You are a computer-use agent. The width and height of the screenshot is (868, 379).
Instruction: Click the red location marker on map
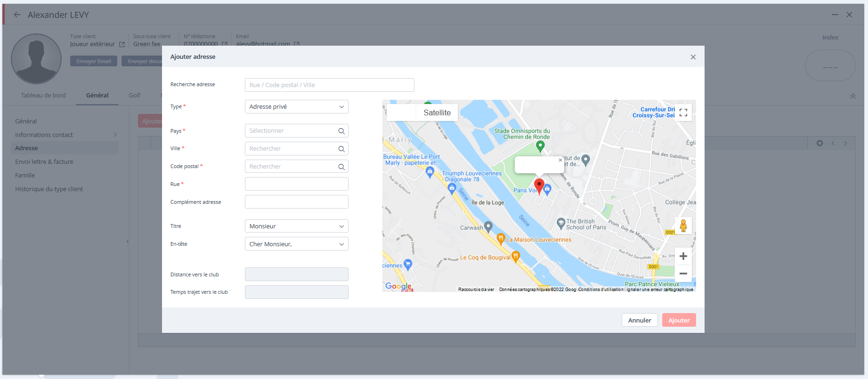(539, 185)
